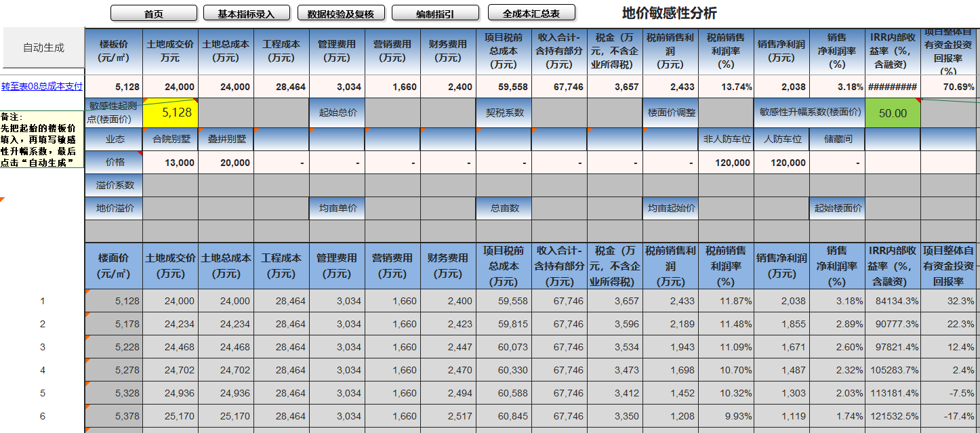980x433 pixels.
Task: Select row 6 项目税前总成本 60,845
Action: point(504,416)
